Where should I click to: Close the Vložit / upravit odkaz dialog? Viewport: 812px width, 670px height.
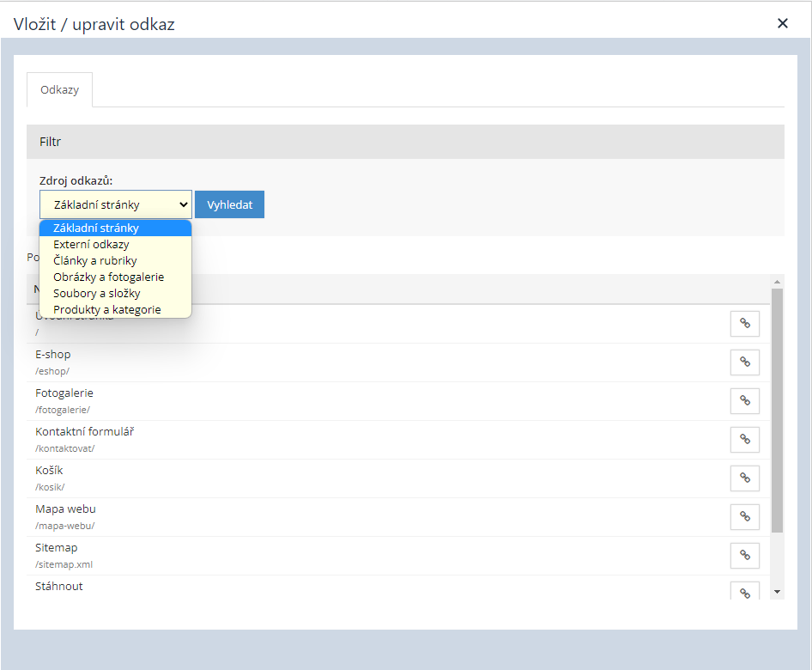click(x=782, y=23)
